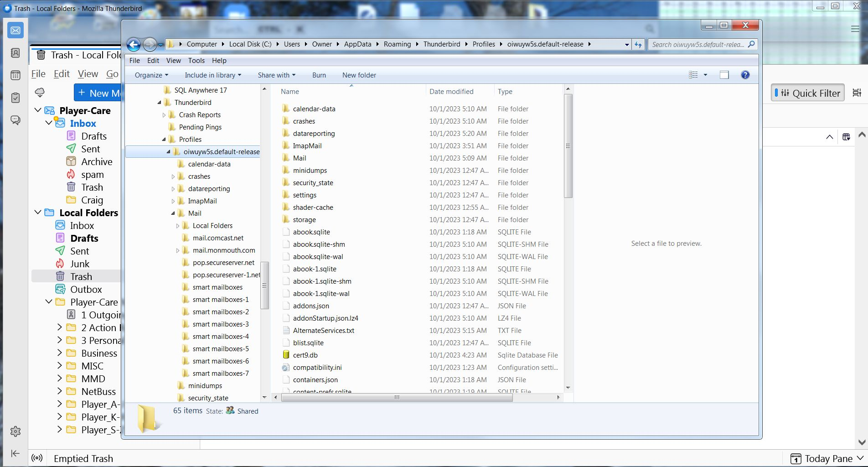
Task: Click the Explorer Back arrow button
Action: 134,44
